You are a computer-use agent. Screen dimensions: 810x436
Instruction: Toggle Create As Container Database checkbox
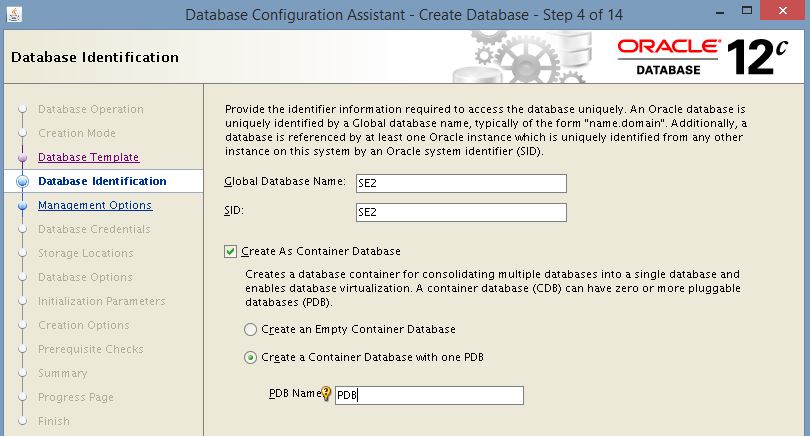tap(232, 251)
